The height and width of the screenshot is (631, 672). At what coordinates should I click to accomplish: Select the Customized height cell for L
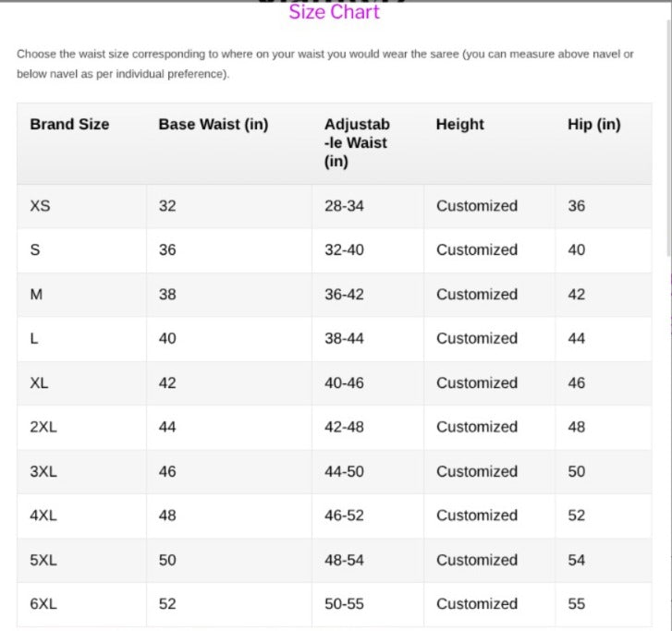489,338
